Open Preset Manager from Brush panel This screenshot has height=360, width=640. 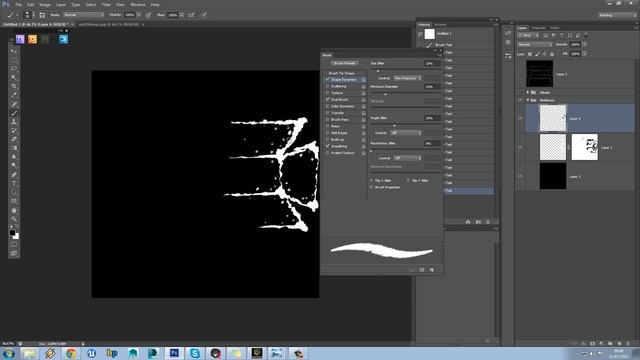tap(422, 270)
